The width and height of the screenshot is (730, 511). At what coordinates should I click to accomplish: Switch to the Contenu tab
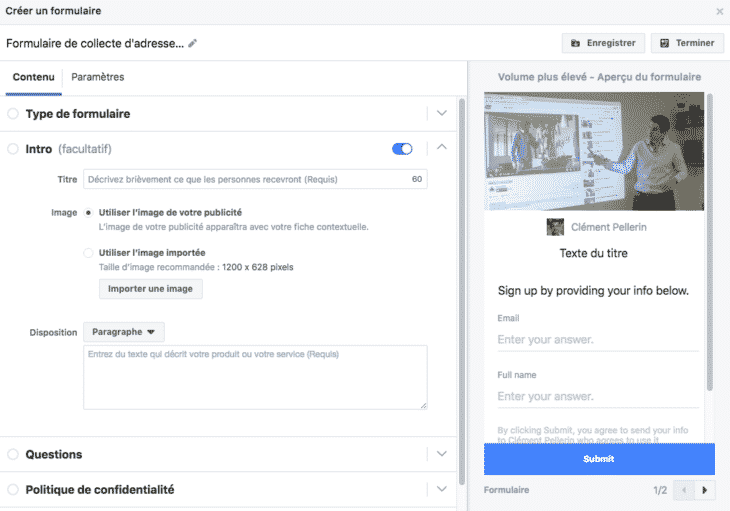click(x=34, y=77)
